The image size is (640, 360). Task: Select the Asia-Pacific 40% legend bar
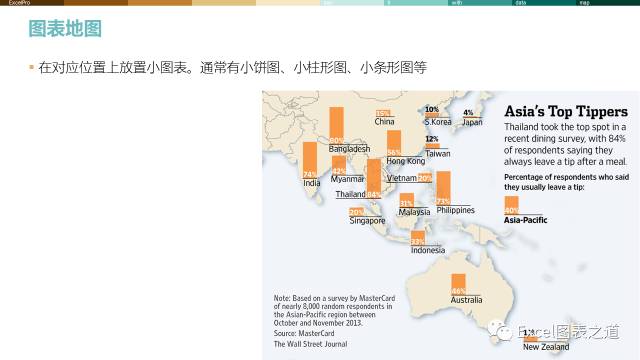click(x=511, y=205)
